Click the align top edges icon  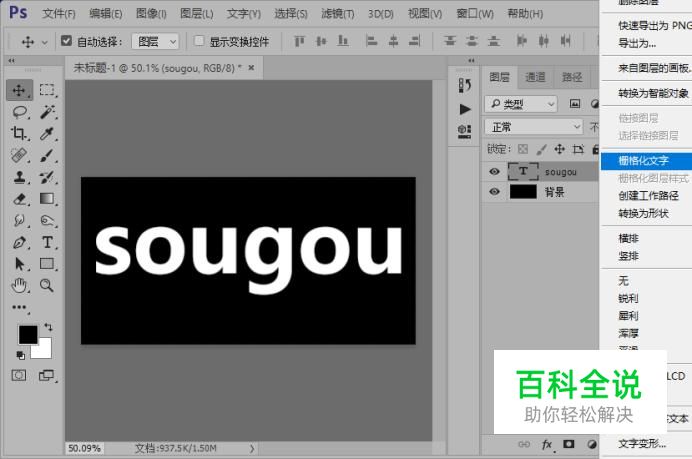300,41
